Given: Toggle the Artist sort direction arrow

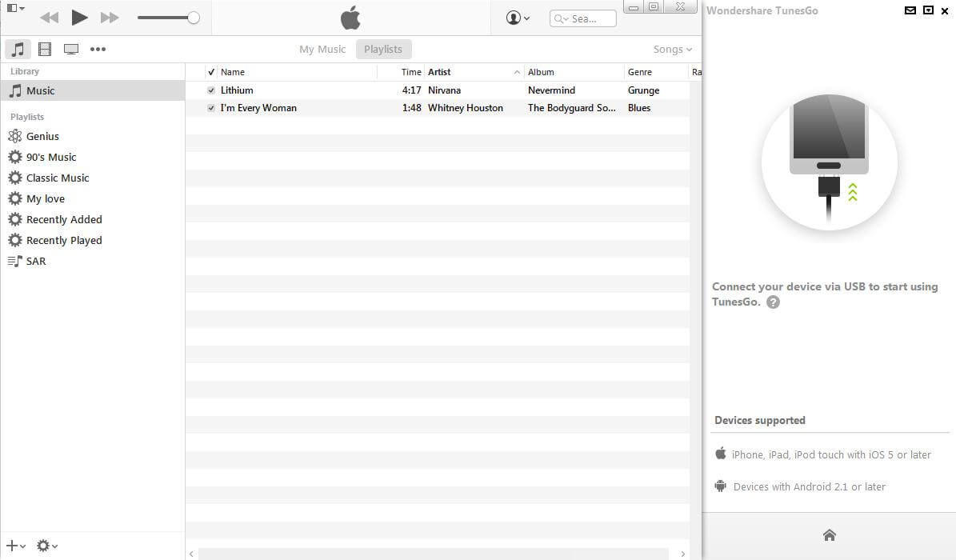Looking at the screenshot, I should (517, 72).
